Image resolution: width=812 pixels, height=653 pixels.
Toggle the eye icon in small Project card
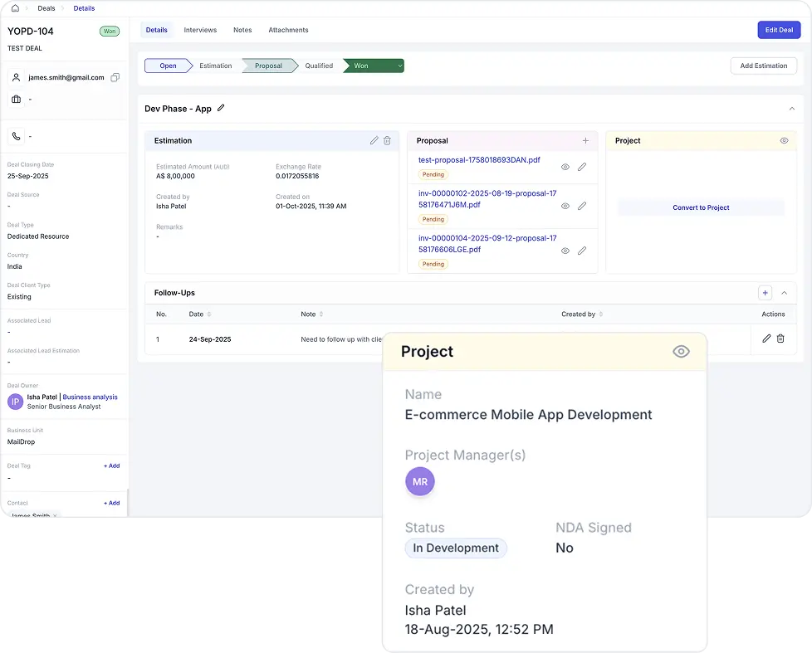click(784, 141)
